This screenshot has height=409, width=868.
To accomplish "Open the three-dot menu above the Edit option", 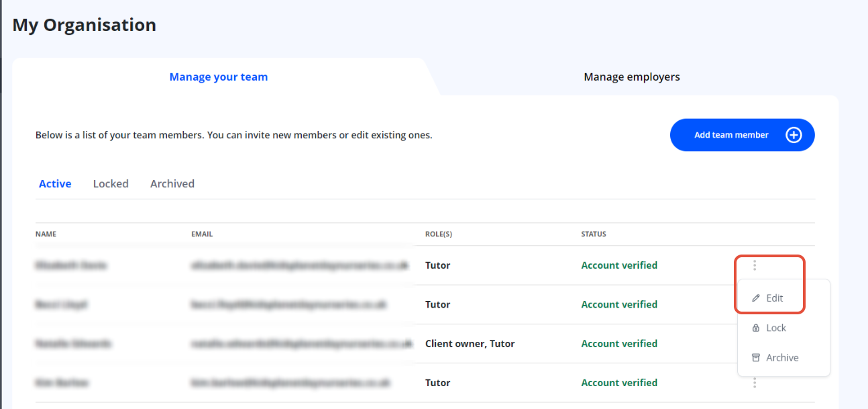I will pos(755,265).
